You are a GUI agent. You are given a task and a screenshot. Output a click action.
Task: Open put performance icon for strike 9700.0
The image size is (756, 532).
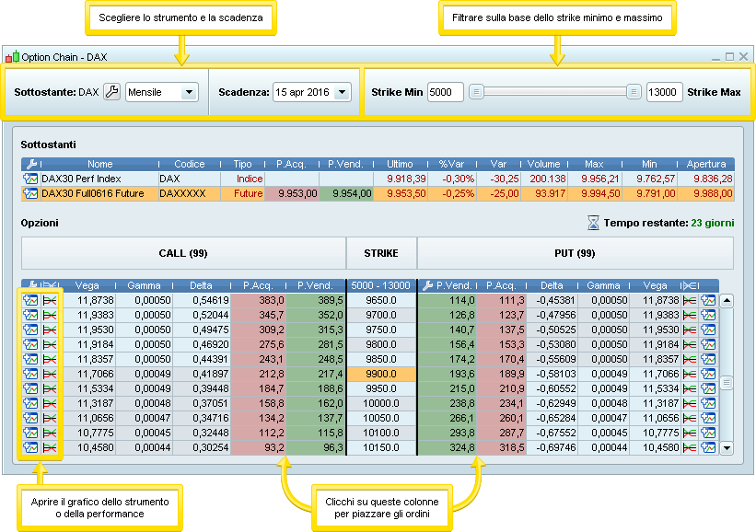[x=690, y=315]
